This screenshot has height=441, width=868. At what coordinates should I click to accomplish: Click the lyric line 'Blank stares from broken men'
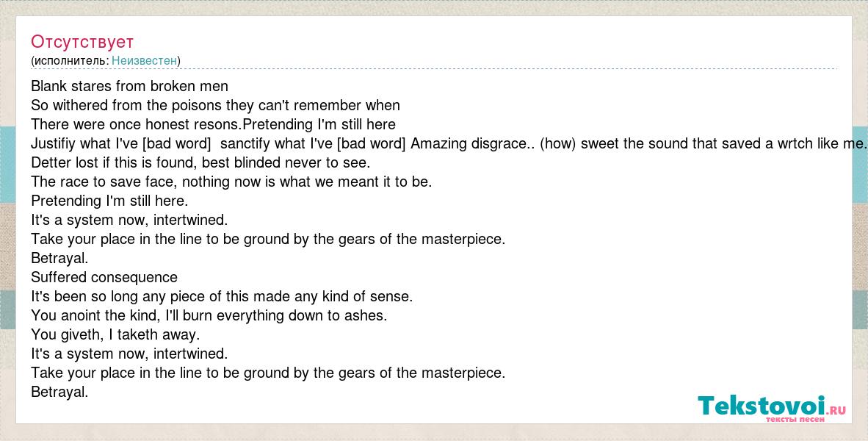[129, 86]
